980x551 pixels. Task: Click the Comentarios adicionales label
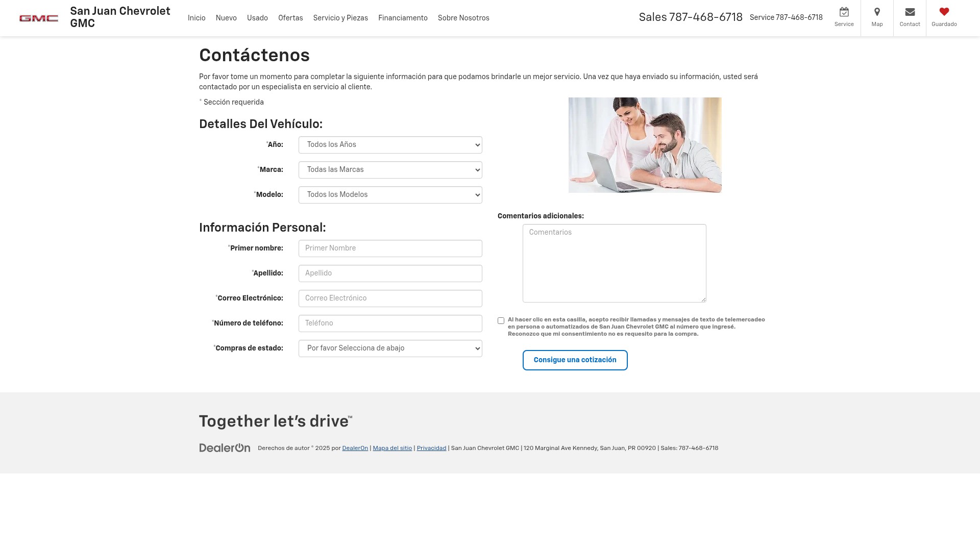click(x=541, y=216)
